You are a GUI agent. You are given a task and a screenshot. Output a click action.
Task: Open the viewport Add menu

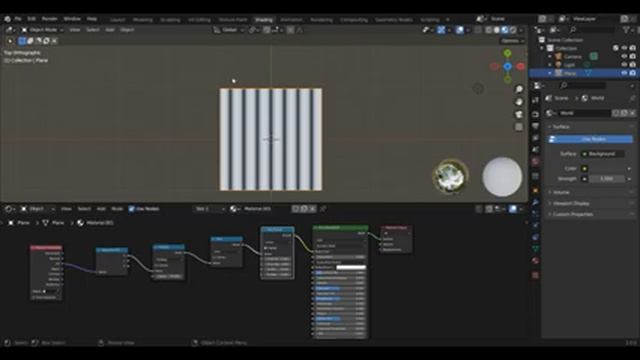tap(110, 30)
